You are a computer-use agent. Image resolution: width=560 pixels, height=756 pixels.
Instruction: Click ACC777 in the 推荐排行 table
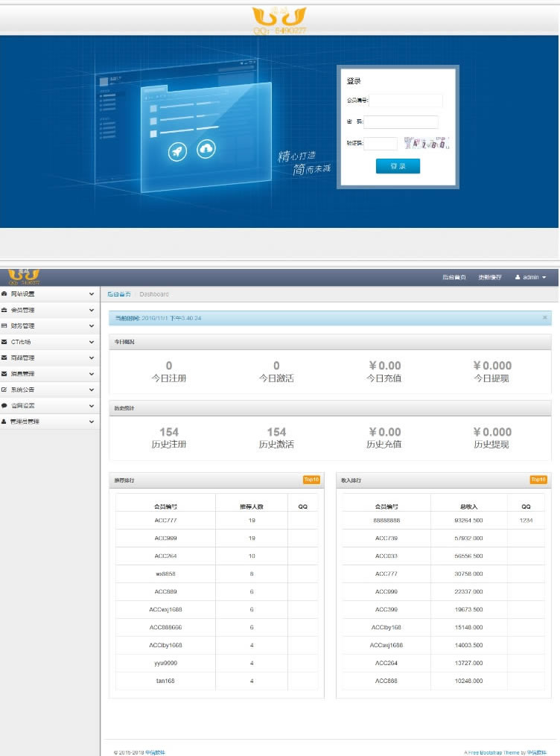[x=165, y=520]
